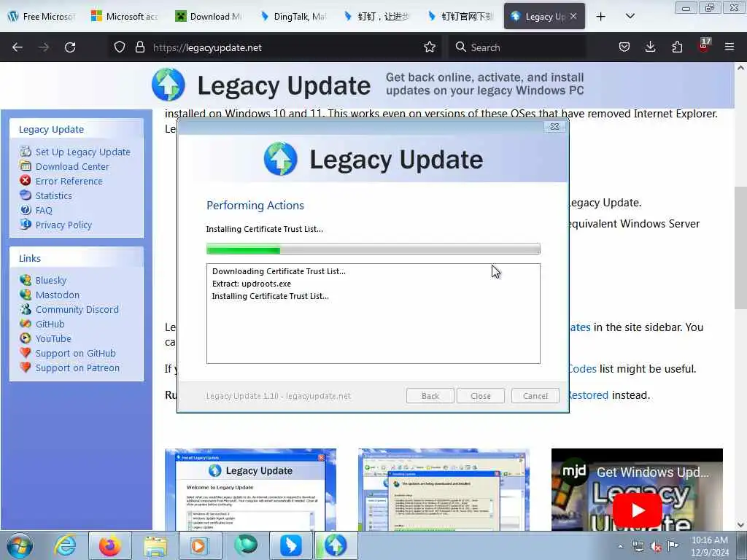Viewport: 747px width, 560px height.
Task: Close the Legacy Update tab
Action: point(573,16)
